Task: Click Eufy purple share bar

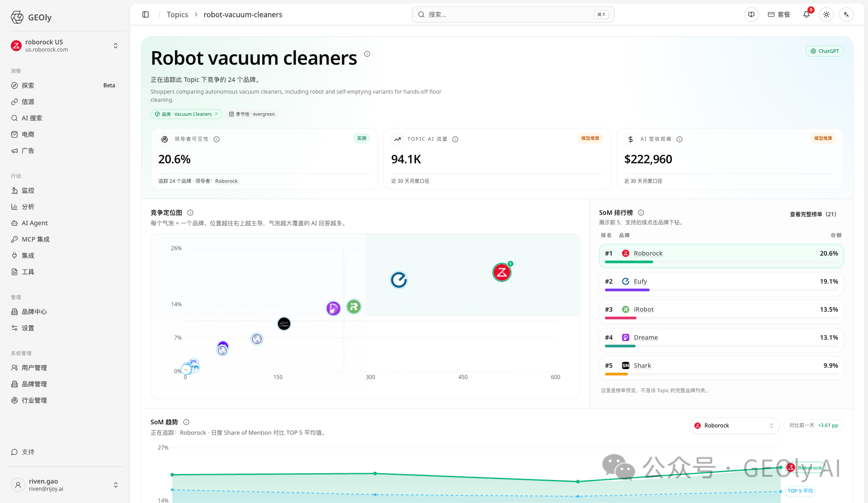Action: [x=627, y=290]
